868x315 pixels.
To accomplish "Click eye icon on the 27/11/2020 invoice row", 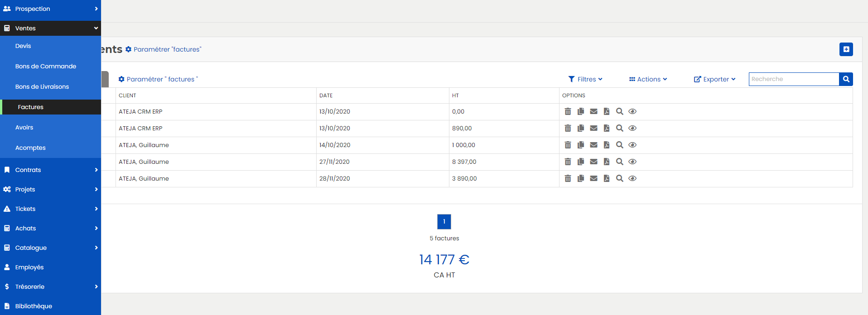I will (x=633, y=162).
